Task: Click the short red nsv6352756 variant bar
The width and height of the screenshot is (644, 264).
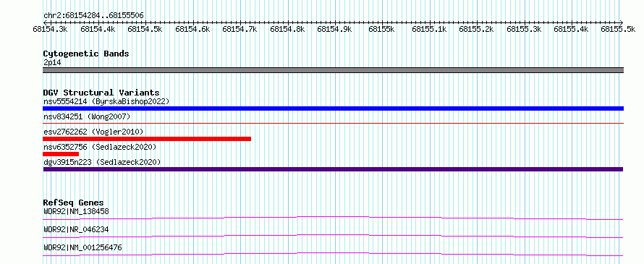Action: click(61, 154)
